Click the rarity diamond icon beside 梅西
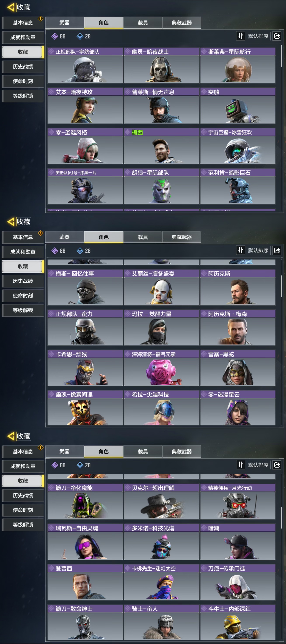Screen dimensions: 286x644 tap(128, 132)
